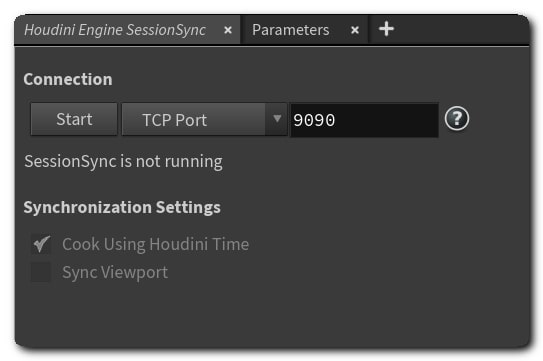Switch to the Parameters tab
The width and height of the screenshot is (543, 361).
coord(291,30)
